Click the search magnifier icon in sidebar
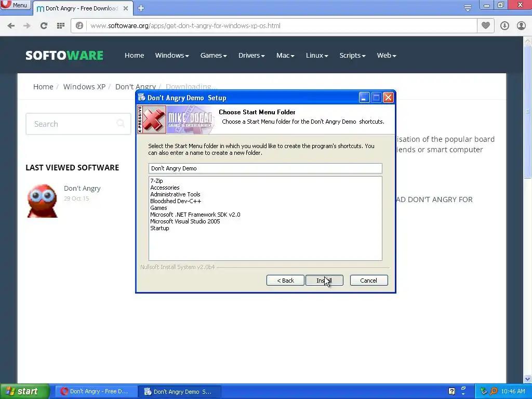The width and height of the screenshot is (532, 399). [121, 123]
